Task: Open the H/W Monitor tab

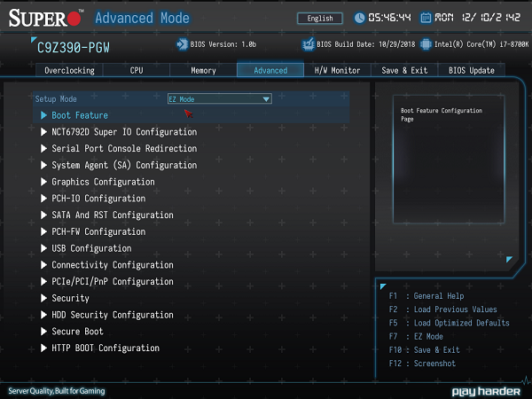Action: [x=337, y=70]
